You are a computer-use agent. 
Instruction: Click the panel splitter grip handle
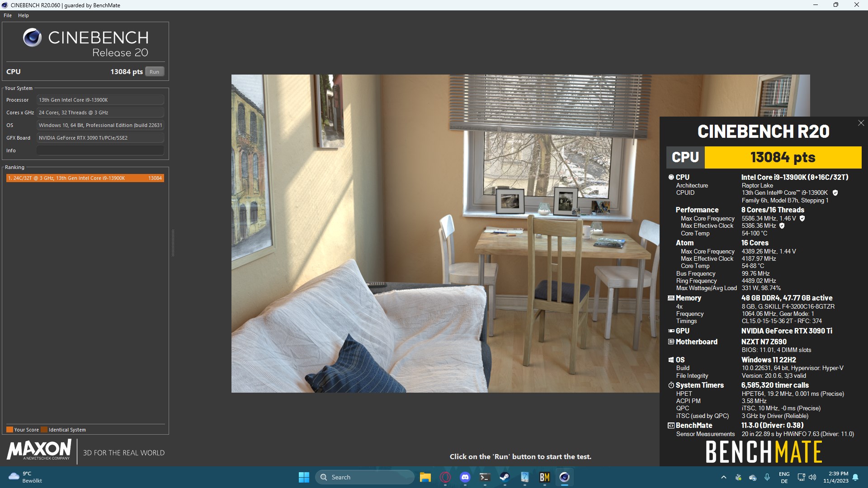click(173, 243)
